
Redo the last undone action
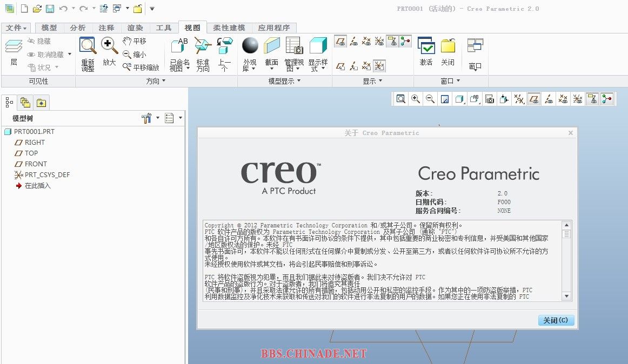coord(83,9)
